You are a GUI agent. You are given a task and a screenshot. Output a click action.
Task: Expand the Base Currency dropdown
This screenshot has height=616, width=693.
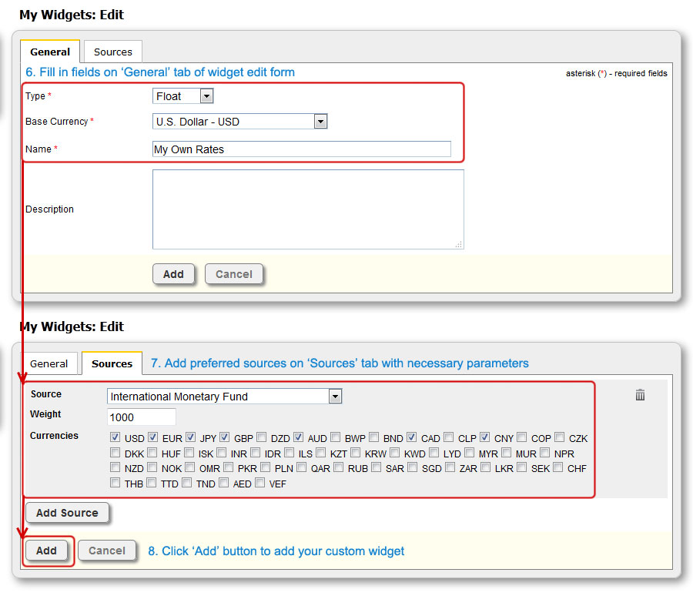[240, 122]
